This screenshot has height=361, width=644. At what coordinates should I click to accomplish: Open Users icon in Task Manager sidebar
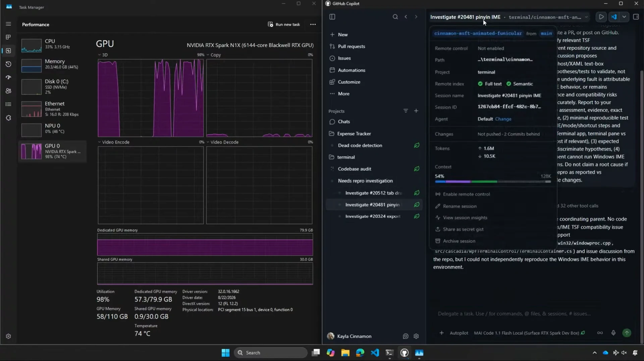click(x=8, y=91)
